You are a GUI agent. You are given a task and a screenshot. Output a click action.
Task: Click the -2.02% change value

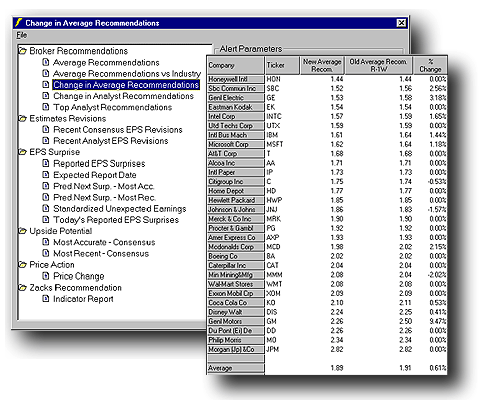pos(437,275)
